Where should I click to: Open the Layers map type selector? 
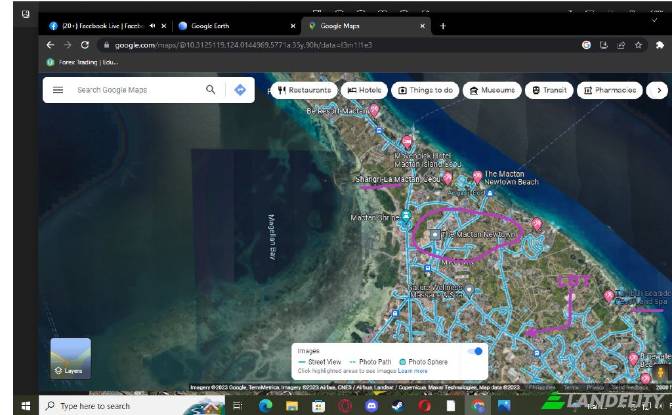tap(70, 358)
